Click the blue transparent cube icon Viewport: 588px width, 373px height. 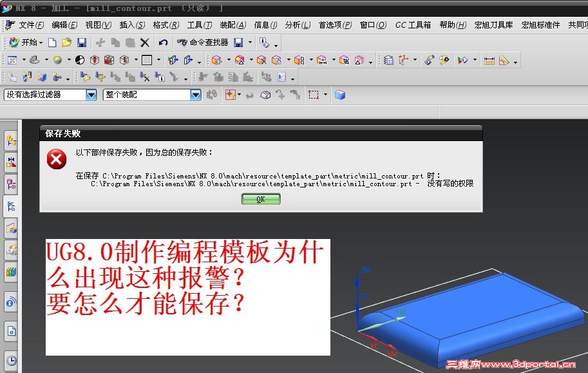[x=340, y=95]
